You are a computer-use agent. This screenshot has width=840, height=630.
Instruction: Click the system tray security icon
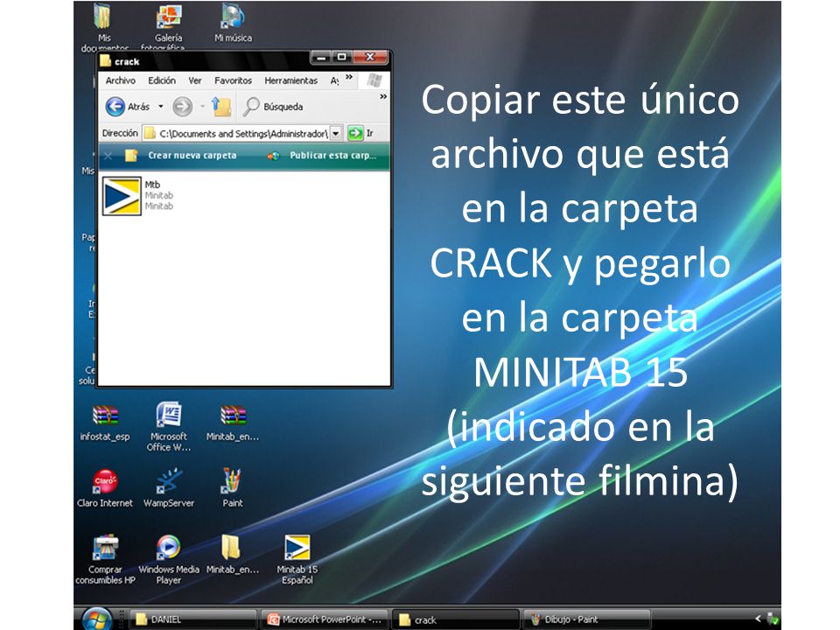(773, 619)
